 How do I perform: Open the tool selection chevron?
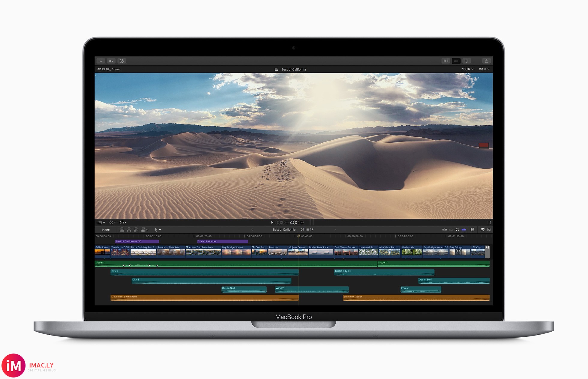[x=160, y=230]
